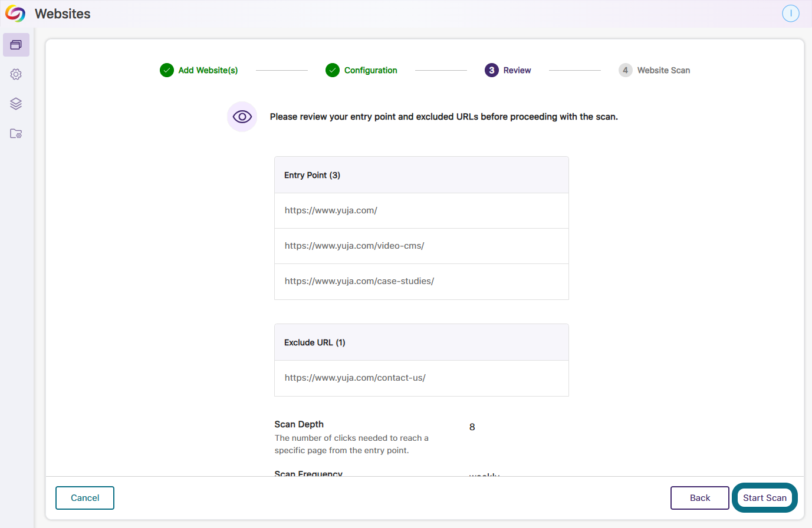Select the Review step label
The height and width of the screenshot is (528, 812).
[517, 70]
